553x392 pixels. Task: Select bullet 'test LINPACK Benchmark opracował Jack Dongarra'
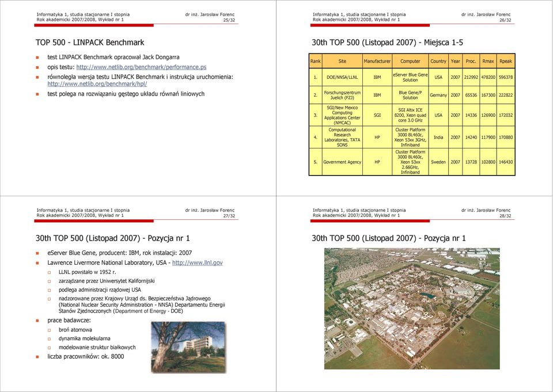pyautogui.click(x=113, y=57)
